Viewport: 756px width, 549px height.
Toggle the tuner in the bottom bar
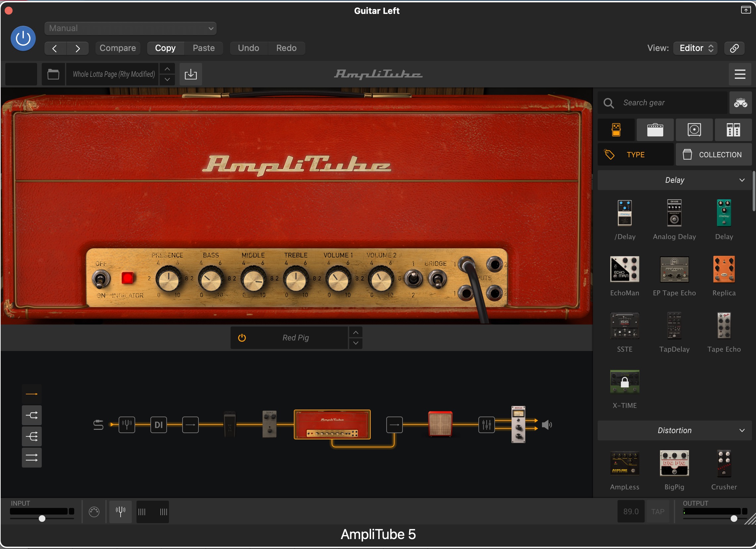click(120, 511)
